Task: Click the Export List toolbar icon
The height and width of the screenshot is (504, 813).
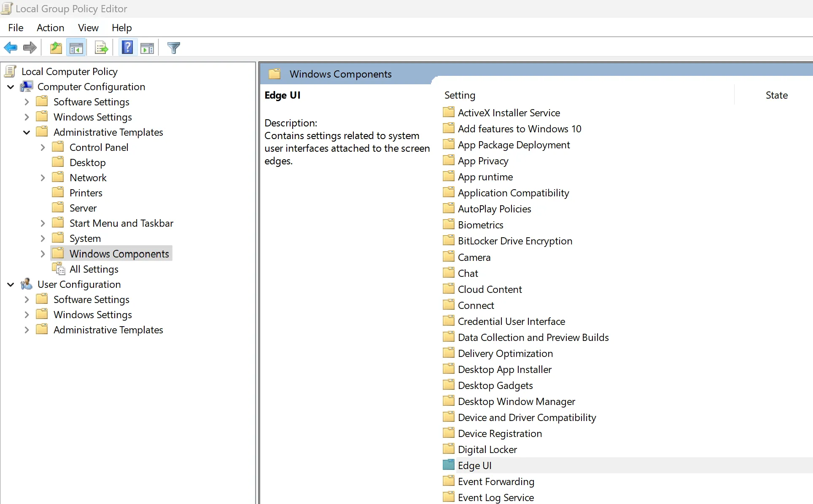Action: click(x=102, y=48)
